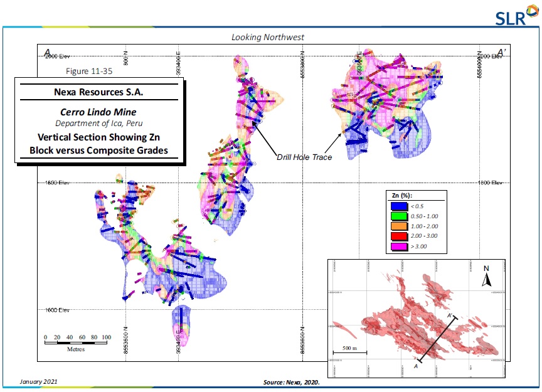Click the '500 m' inset scale label
Viewport: 542px width, 392px height.
[349, 348]
